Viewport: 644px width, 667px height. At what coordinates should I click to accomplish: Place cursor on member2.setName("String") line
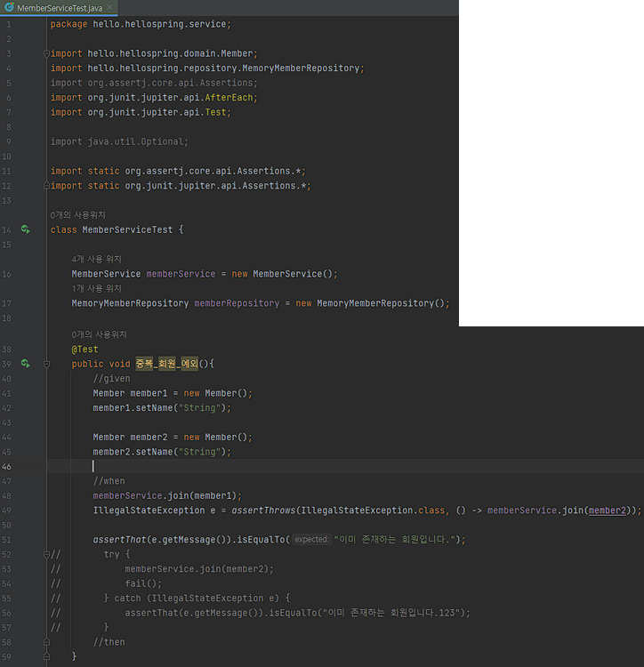pos(162,452)
